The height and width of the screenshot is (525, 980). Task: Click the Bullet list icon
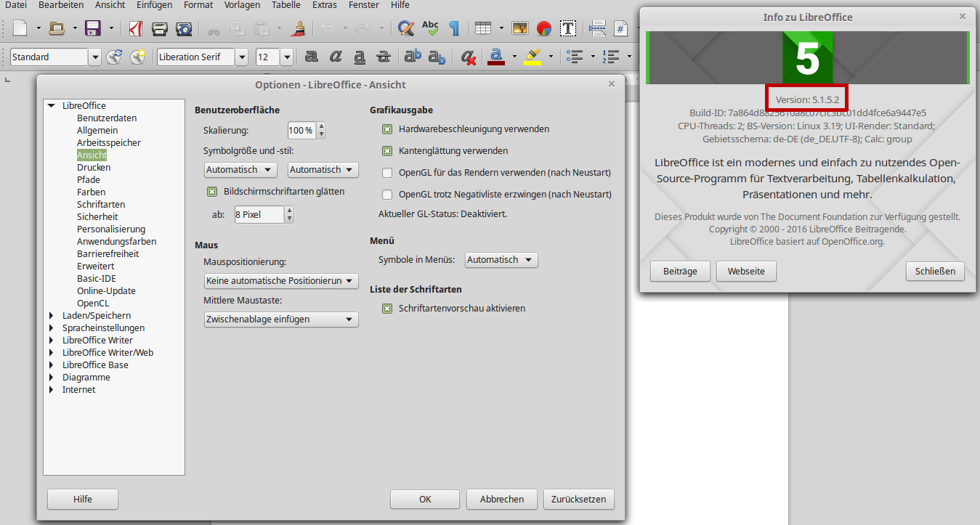(575, 57)
